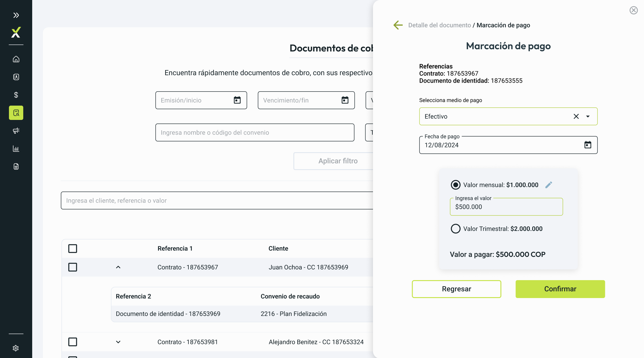
Task: Click Juan Ochoa - CC 187653969 cell
Action: pos(308,267)
